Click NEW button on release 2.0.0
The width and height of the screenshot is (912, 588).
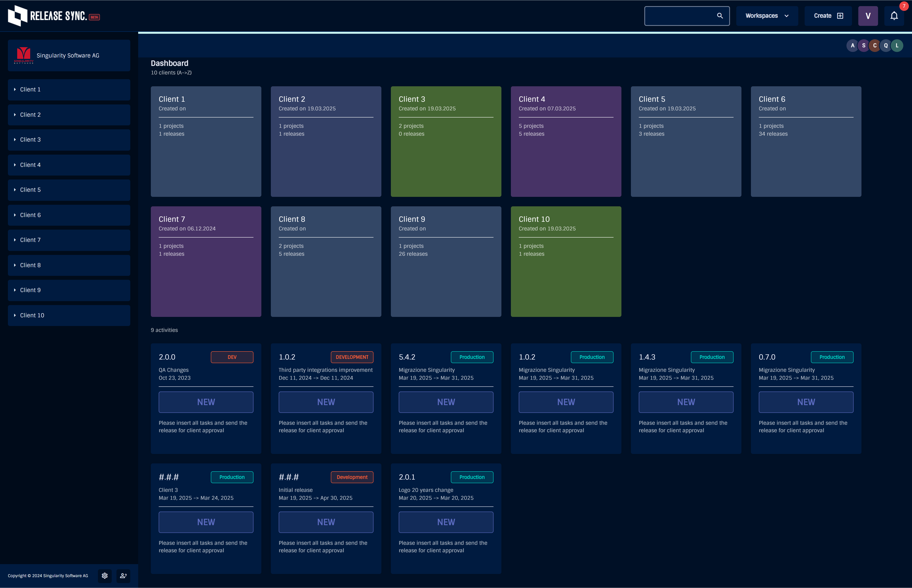tap(206, 402)
